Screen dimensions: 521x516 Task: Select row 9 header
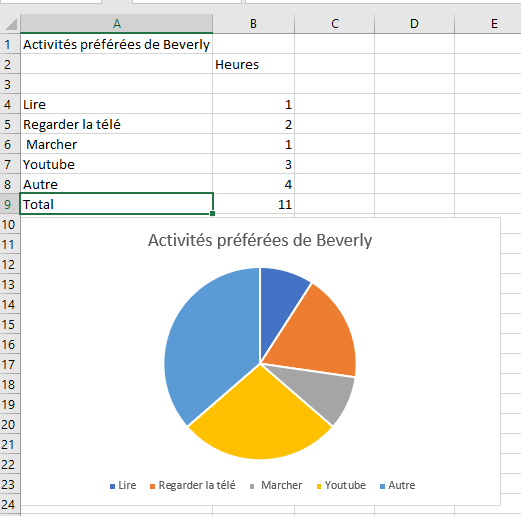point(9,204)
